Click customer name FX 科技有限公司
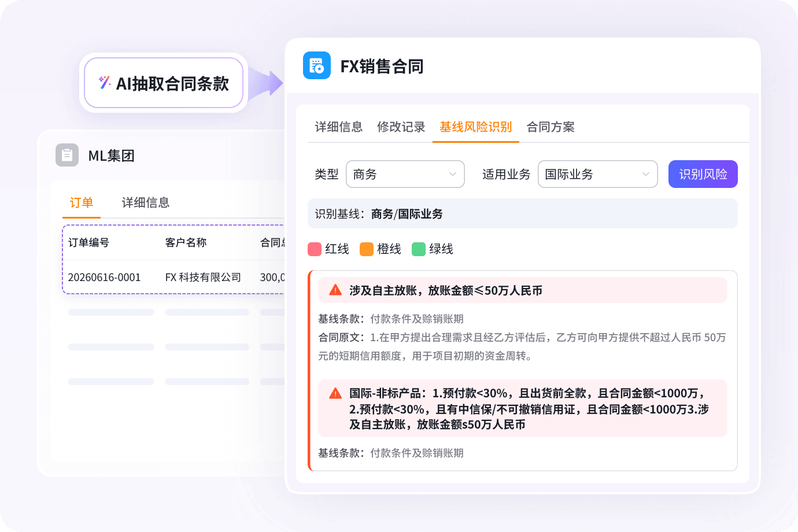This screenshot has height=532, width=798. pyautogui.click(x=203, y=278)
